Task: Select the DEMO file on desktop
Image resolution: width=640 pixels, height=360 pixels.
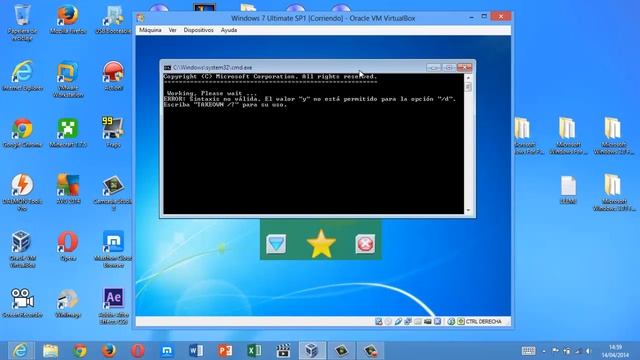Action: 568,190
